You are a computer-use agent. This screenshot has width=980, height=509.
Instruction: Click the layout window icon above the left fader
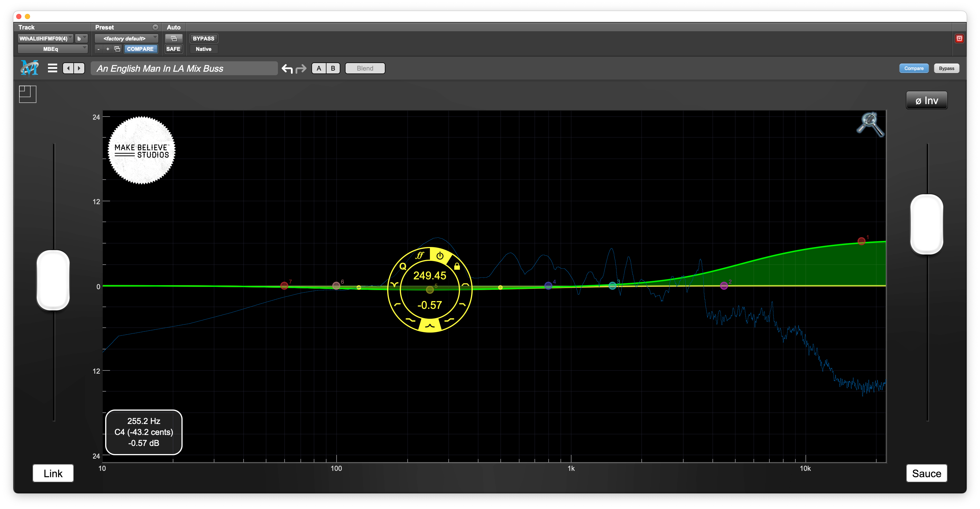(x=27, y=94)
